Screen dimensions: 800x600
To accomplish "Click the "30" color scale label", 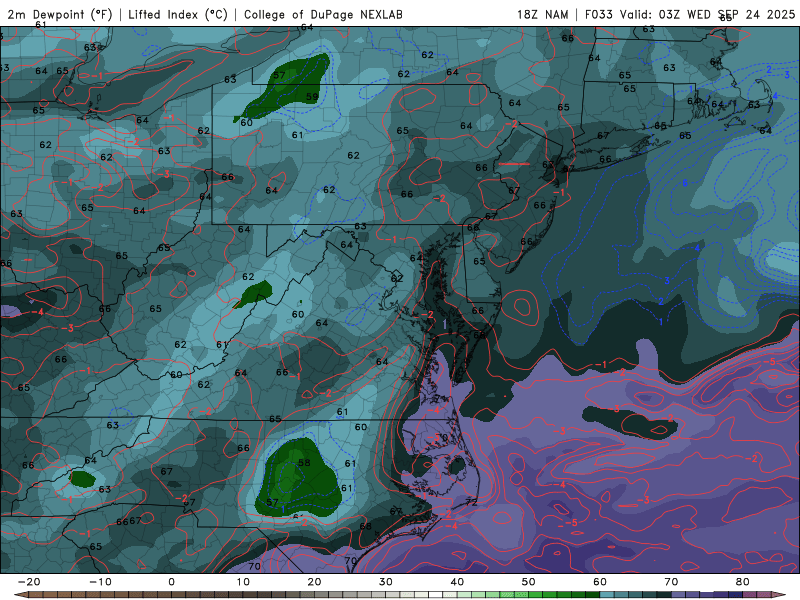I will tap(386, 582).
